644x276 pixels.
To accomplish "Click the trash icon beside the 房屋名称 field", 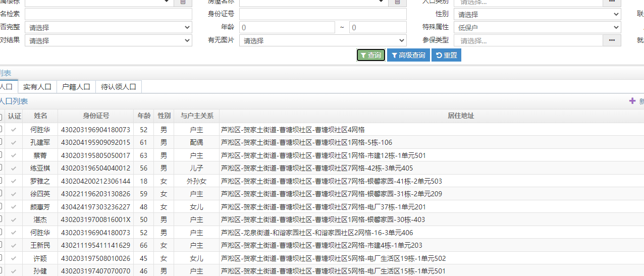I will (397, 2).
